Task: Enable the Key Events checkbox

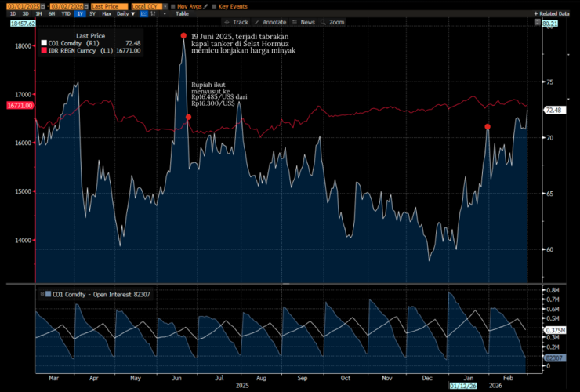Action: (x=212, y=6)
